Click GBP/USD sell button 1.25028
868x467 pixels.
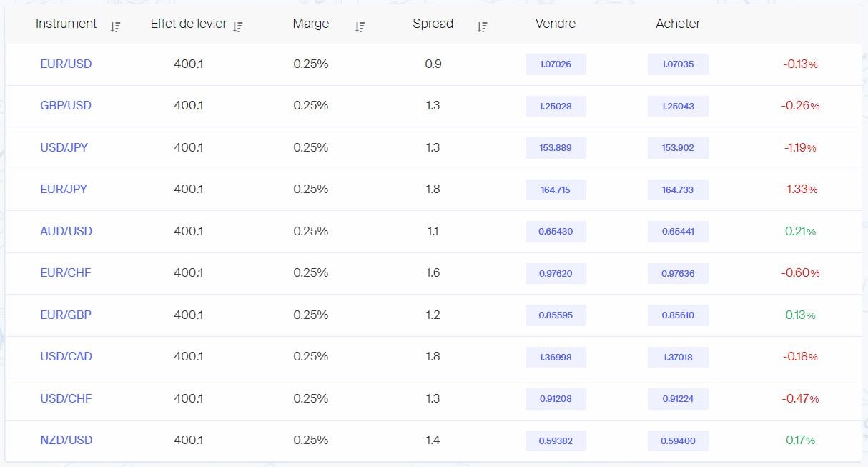[556, 106]
